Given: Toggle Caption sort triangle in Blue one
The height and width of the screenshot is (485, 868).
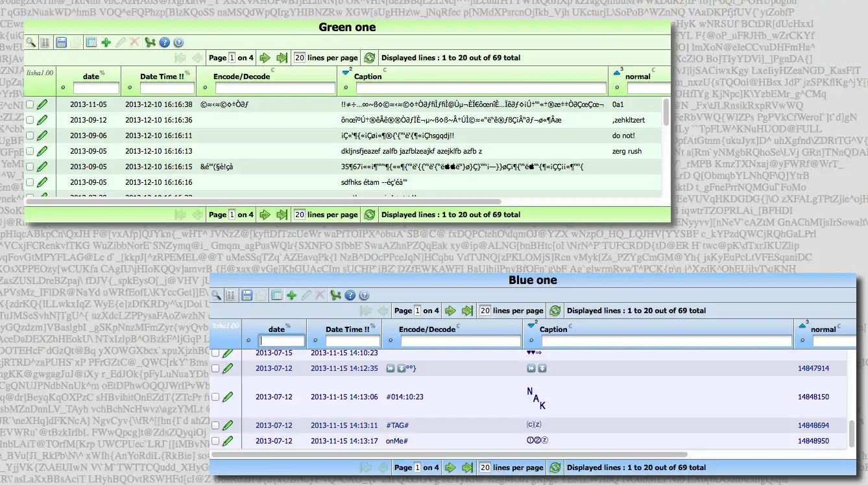Looking at the screenshot, I should pyautogui.click(x=531, y=326).
